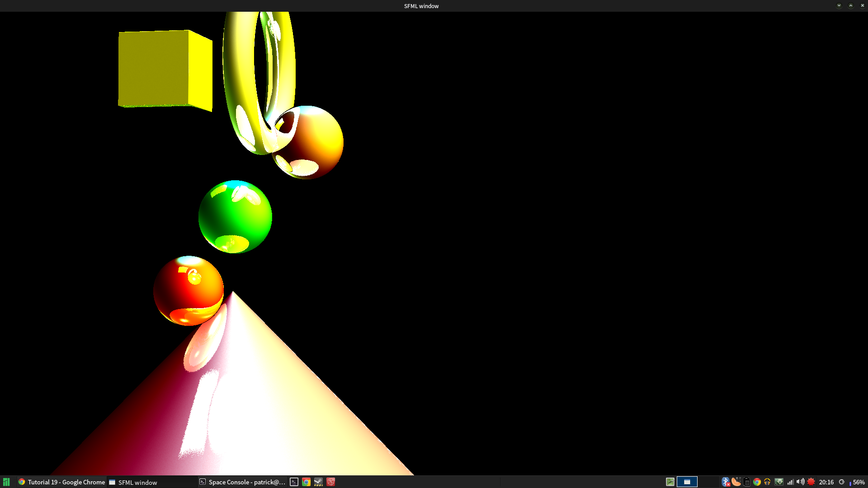Viewport: 868px width, 488px height.
Task: Click Chrome icon in system tray
Action: click(x=757, y=482)
